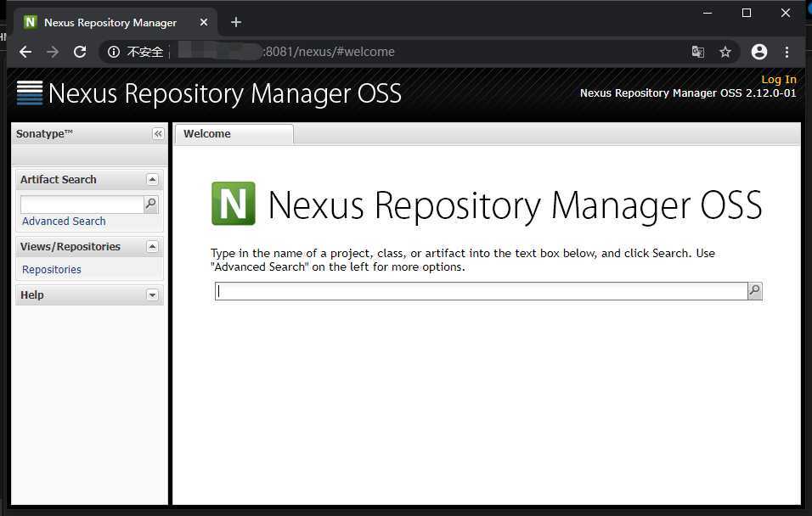Reload the Nexus page
The width and height of the screenshot is (812, 516).
point(80,52)
